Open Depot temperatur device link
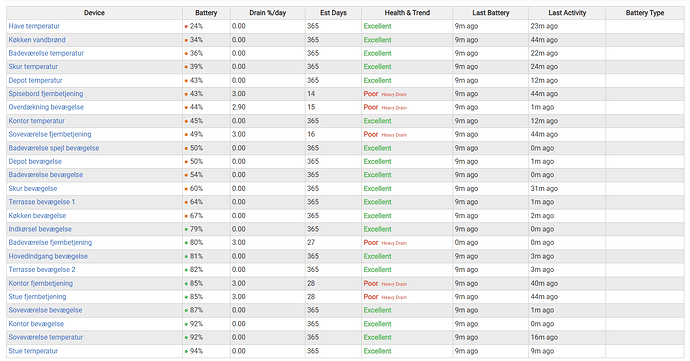This screenshot has width=690, height=361. click(35, 81)
